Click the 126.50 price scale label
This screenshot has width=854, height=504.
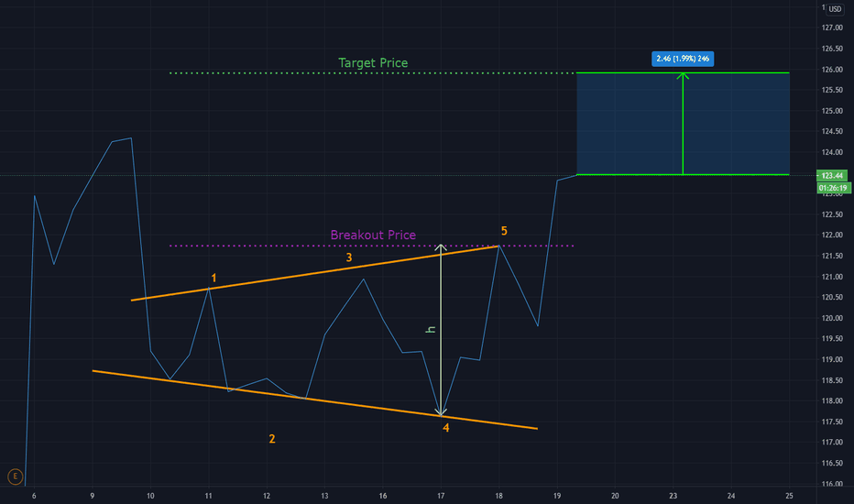832,49
